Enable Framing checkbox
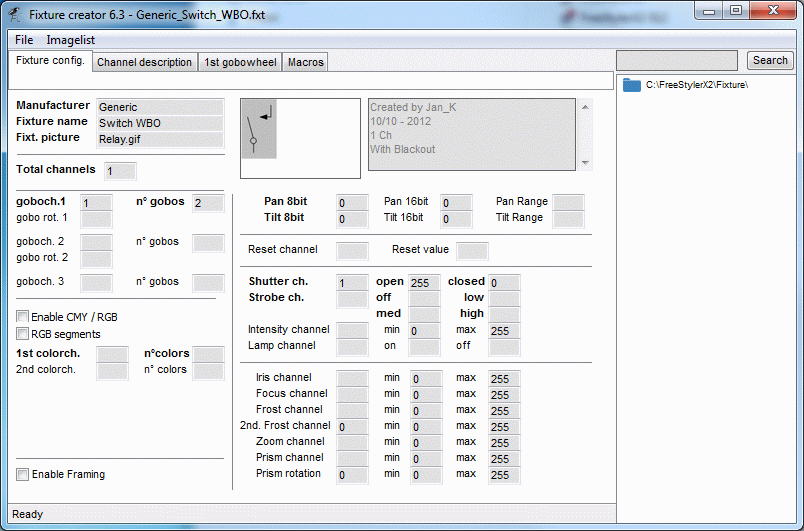Viewport: 804px width, 531px height. click(22, 474)
